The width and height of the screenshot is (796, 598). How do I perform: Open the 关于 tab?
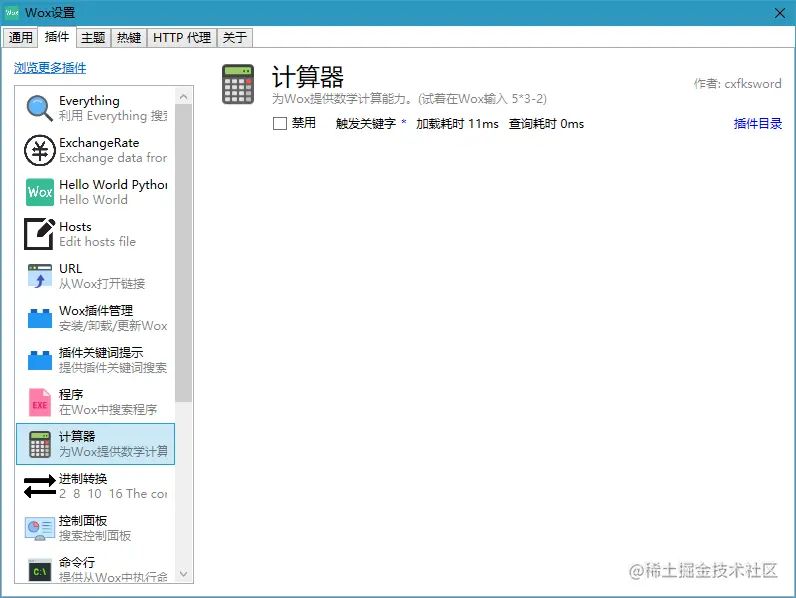235,38
